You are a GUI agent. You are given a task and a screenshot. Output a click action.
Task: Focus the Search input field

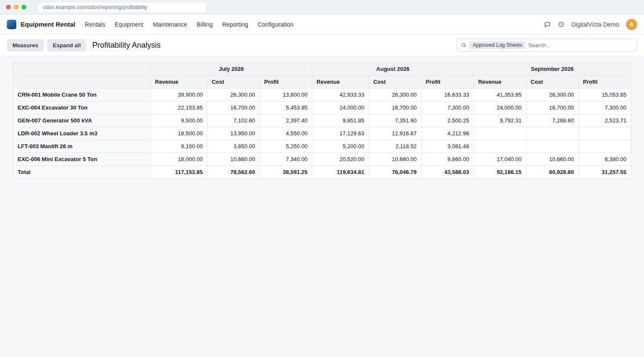581,45
